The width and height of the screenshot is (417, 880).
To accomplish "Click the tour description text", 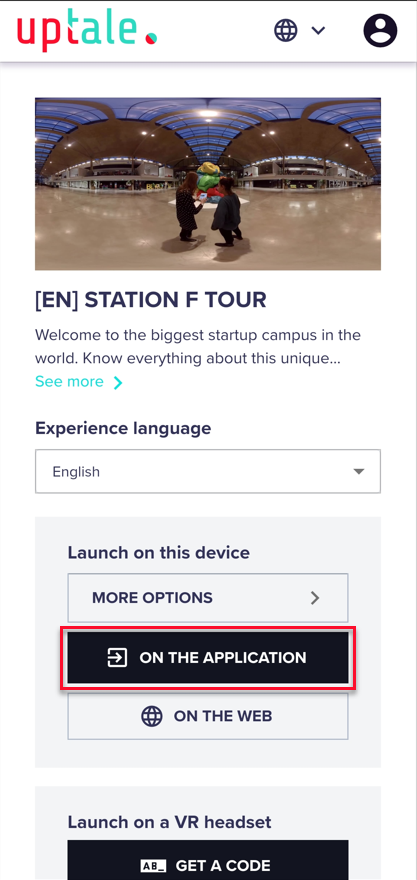I will [198, 347].
